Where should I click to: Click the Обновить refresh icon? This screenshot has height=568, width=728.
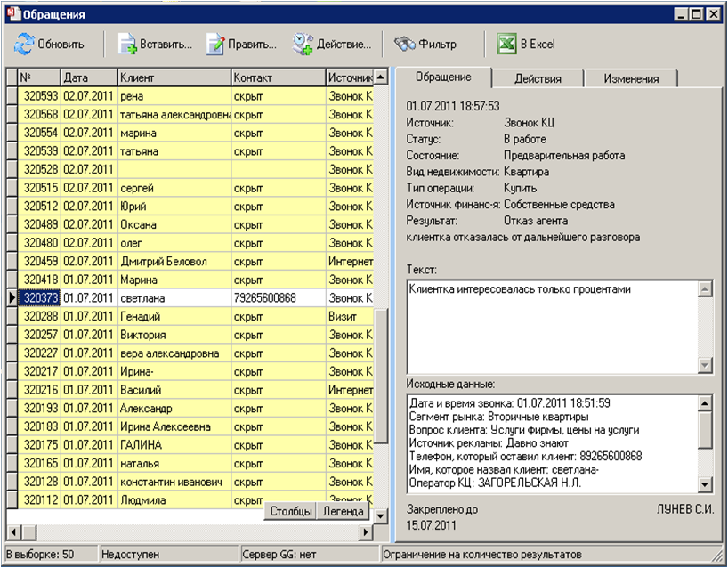(x=23, y=45)
